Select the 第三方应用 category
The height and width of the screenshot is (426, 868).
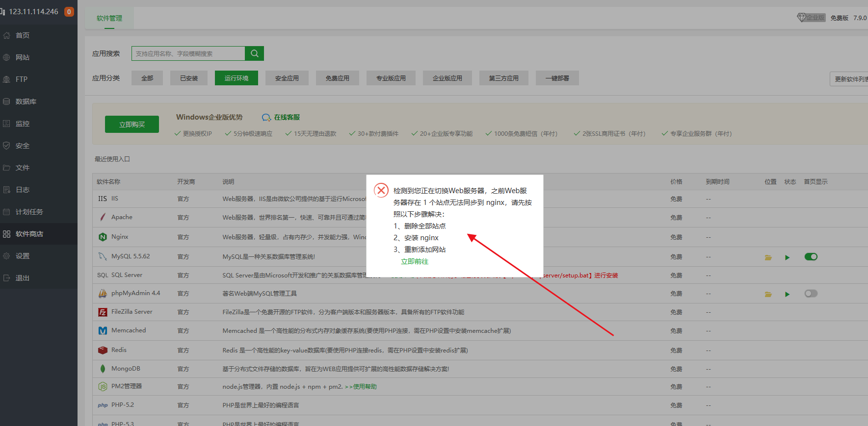click(504, 78)
